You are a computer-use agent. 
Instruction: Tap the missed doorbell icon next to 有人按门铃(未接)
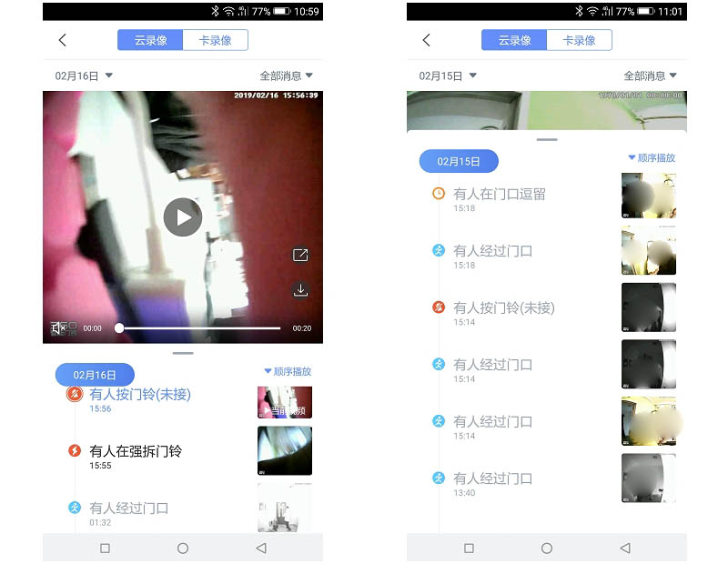[x=75, y=394]
